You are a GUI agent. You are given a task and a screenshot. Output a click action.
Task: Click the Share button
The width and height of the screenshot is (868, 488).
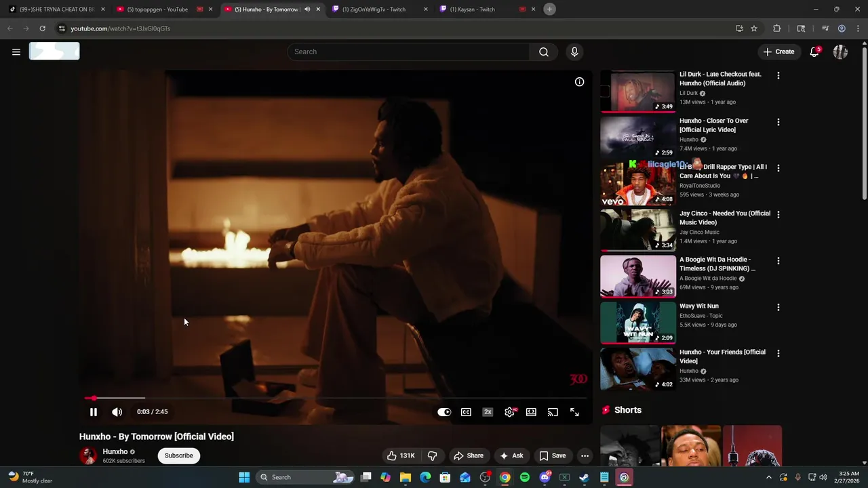tap(469, 455)
